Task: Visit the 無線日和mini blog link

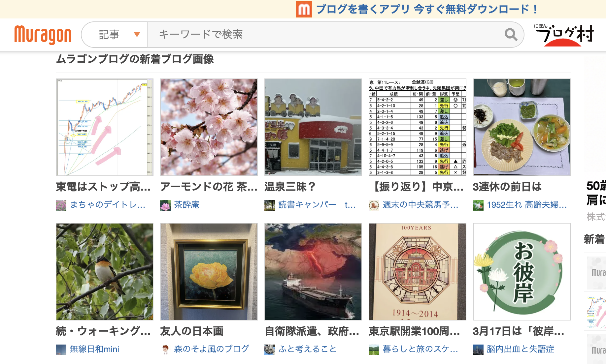Action: tap(94, 349)
